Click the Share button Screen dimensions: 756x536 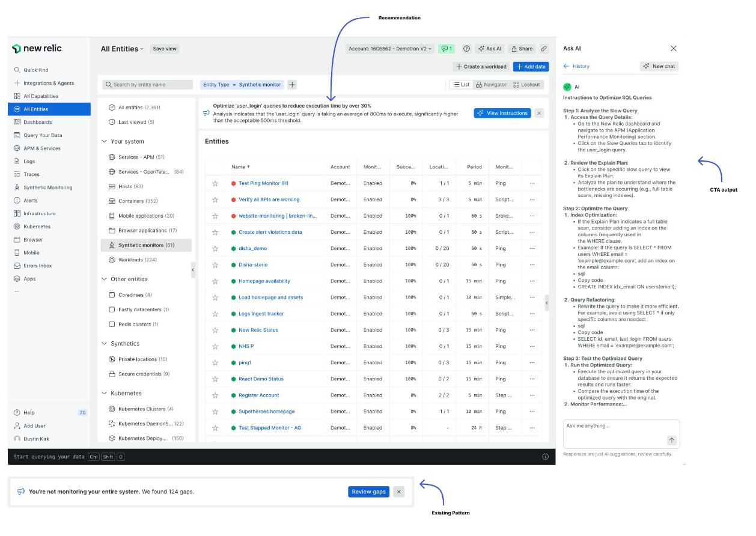[522, 49]
